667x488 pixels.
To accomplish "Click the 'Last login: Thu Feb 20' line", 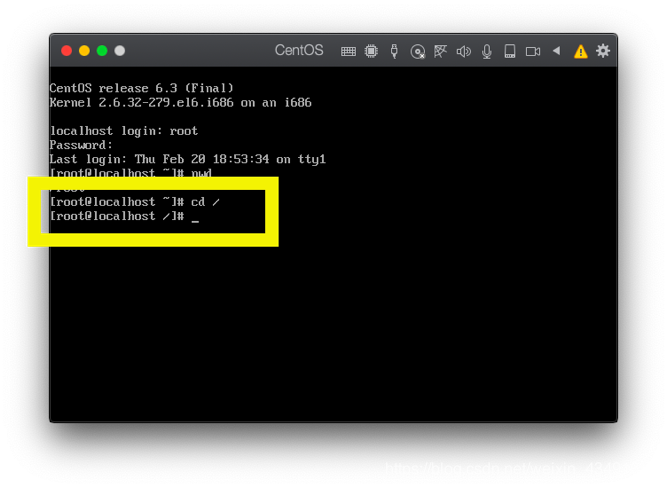I will point(188,159).
